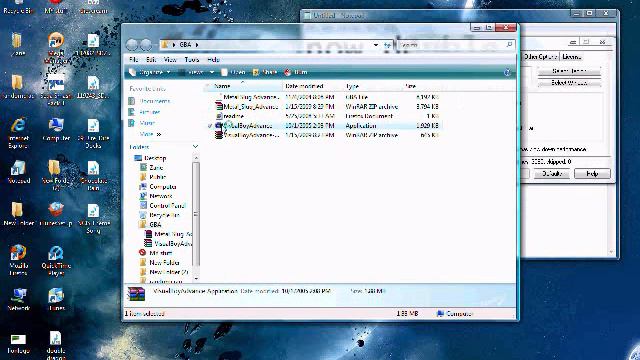
Task: Open the Views dropdown arrow in toolbar
Action: coord(211,72)
